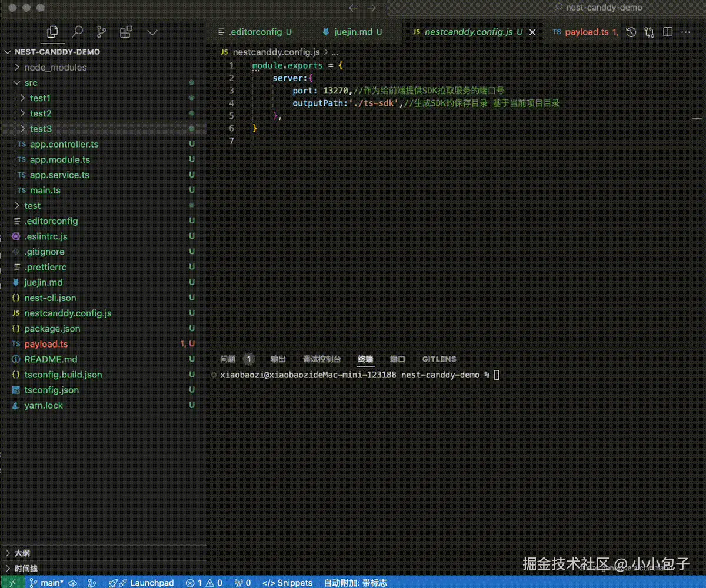The height and width of the screenshot is (588, 706).
Task: Click the errors and warnings status icon
Action: pos(204,583)
